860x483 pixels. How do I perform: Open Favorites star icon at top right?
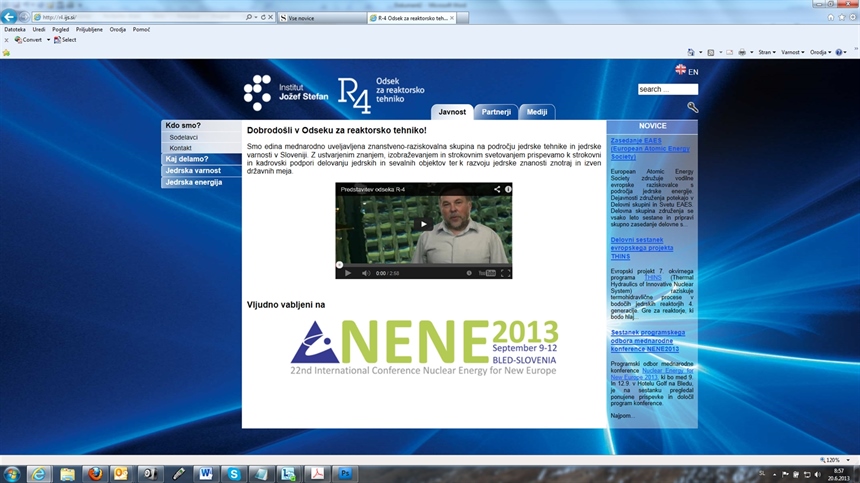coord(841,18)
